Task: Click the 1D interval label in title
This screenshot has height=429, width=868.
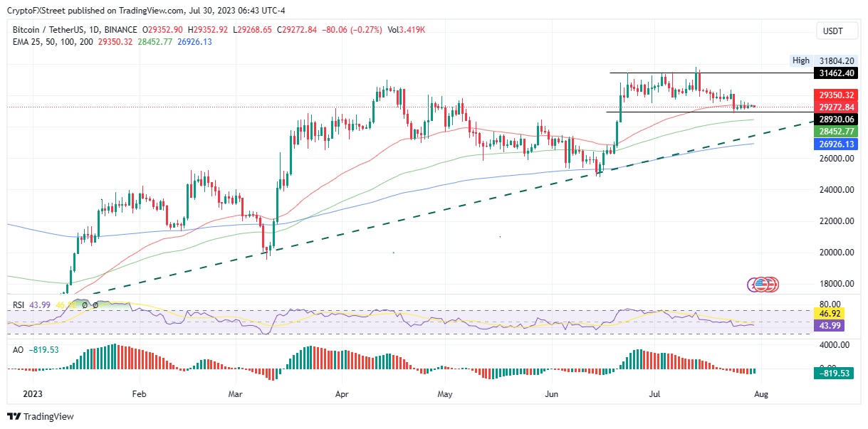Action: click(x=93, y=31)
